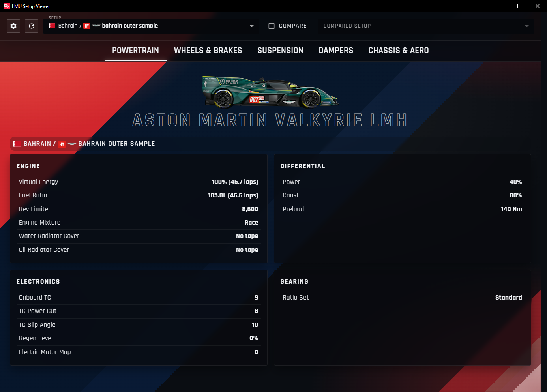Viewport: 547px width, 392px height.
Task: Click the Bahrain flag in the breadcrumb banner
Action: [x=17, y=144]
